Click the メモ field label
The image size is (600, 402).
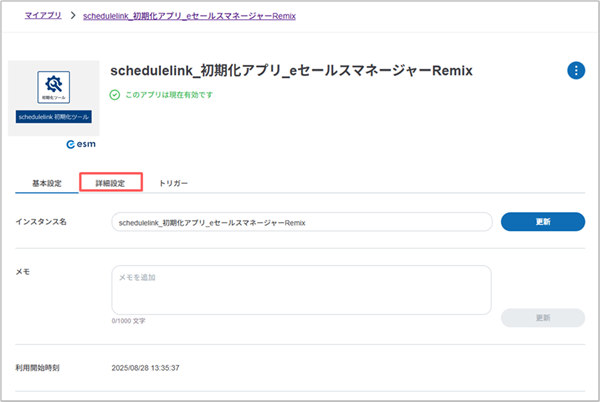(23, 272)
